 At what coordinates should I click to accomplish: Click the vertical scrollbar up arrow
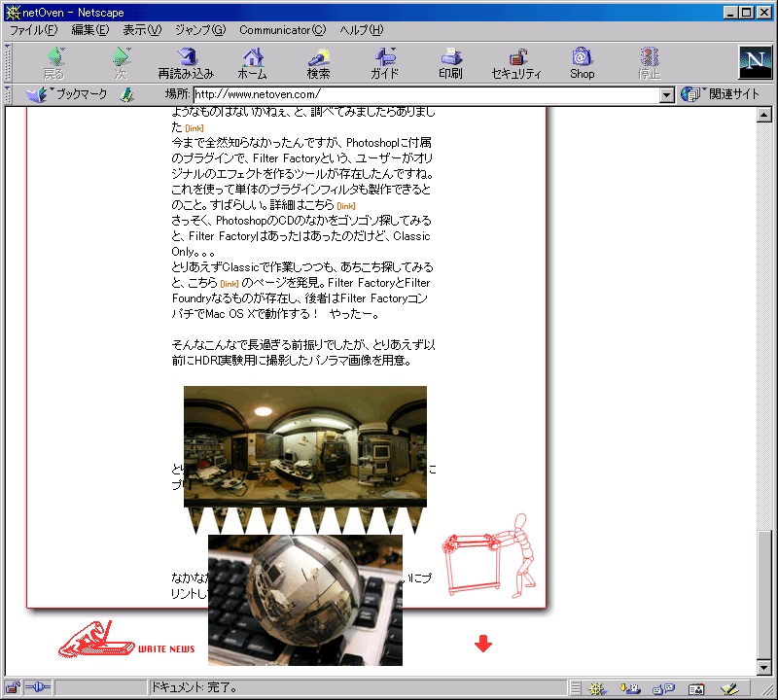pyautogui.click(x=764, y=115)
